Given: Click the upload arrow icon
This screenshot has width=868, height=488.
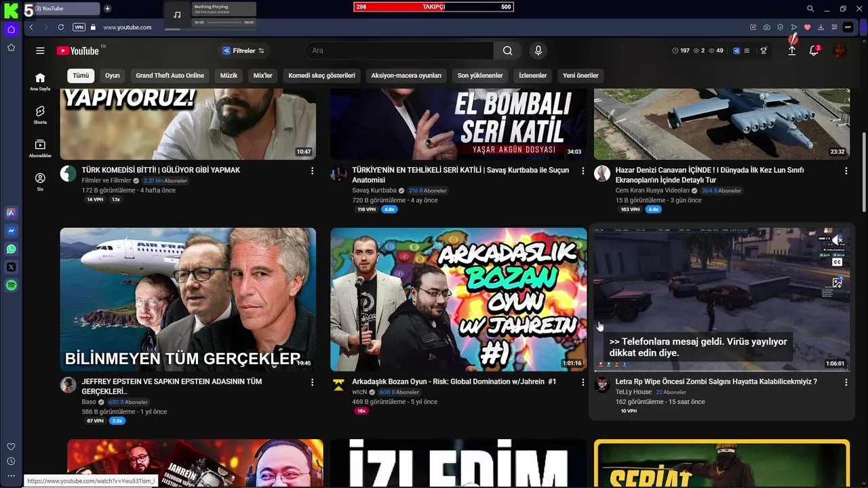Looking at the screenshot, I should [x=791, y=51].
